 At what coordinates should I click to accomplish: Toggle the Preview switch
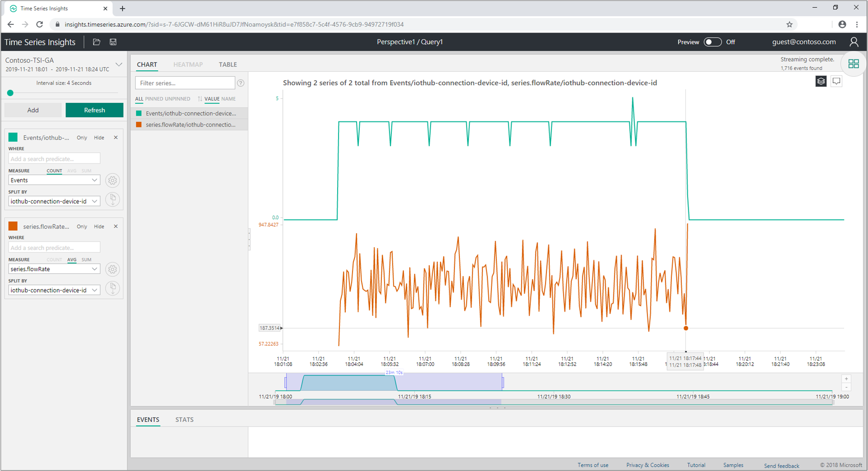[712, 42]
